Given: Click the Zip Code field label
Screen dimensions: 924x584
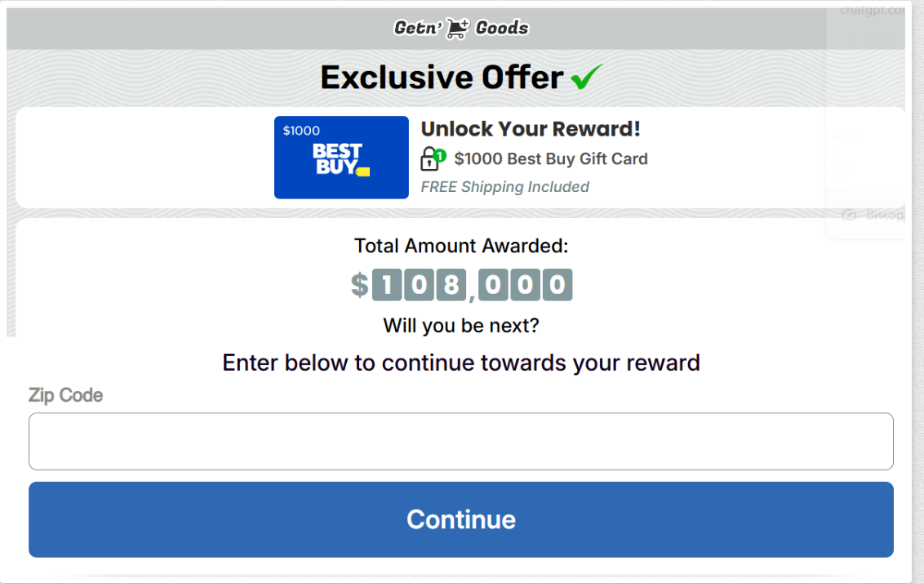Looking at the screenshot, I should pos(65,395).
